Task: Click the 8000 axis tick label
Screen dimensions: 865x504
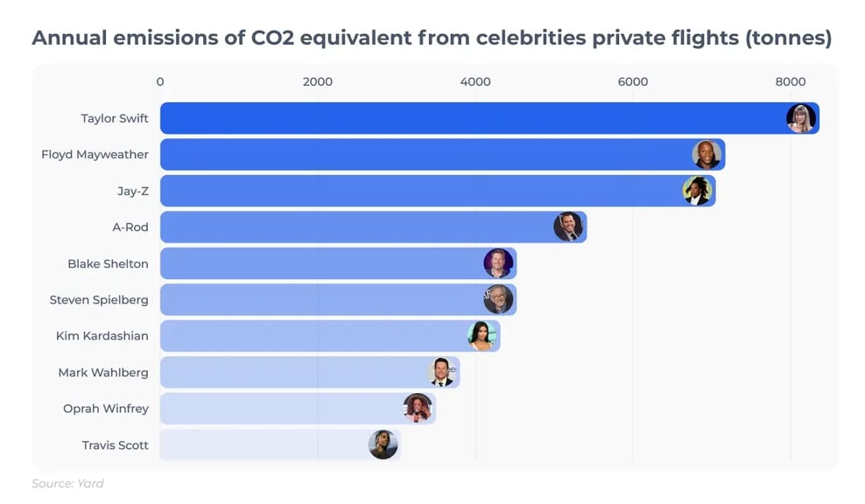Action: tap(790, 81)
